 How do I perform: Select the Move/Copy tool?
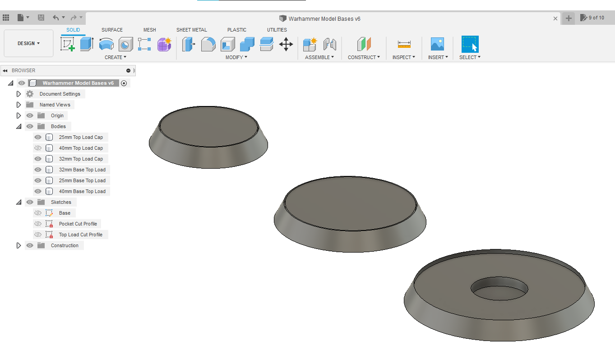click(x=286, y=44)
